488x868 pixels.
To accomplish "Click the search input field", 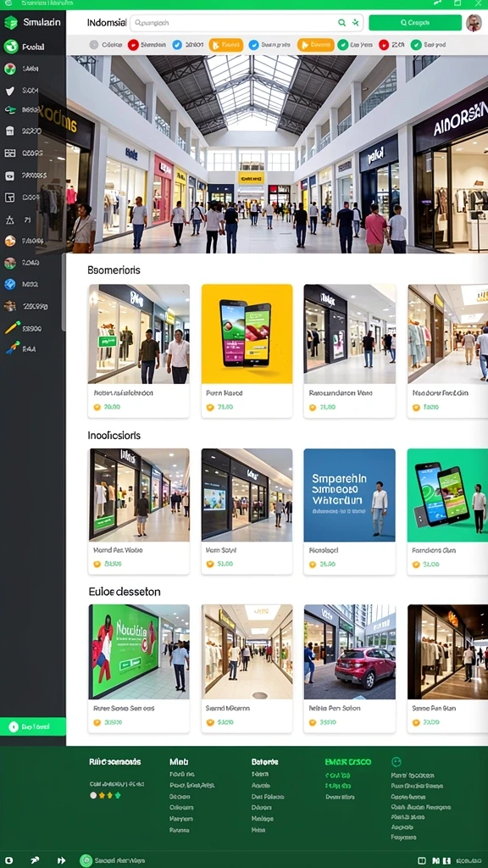I will pos(232,23).
